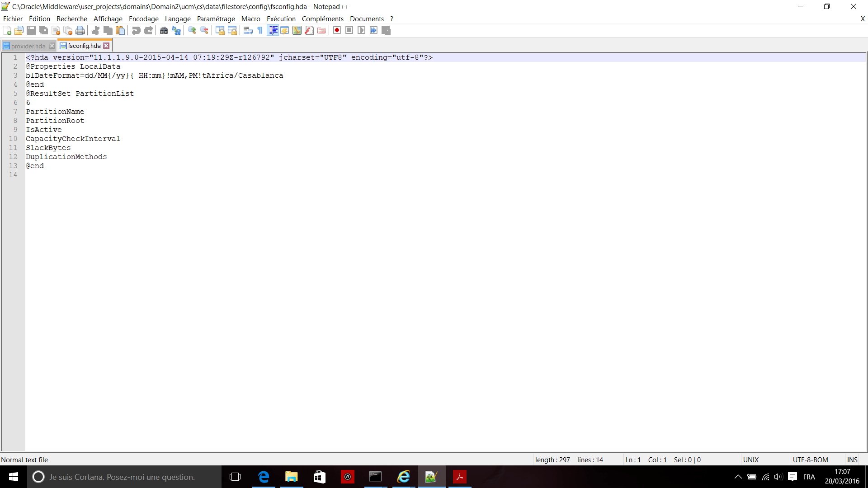
Task: Click the Zoom in magnifier icon
Action: (192, 30)
